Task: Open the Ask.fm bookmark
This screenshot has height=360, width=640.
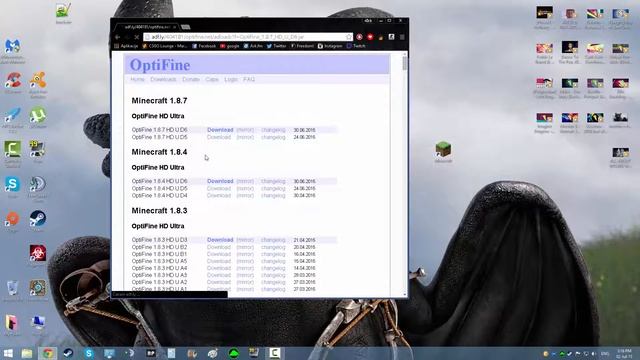Action: pyautogui.click(x=253, y=46)
